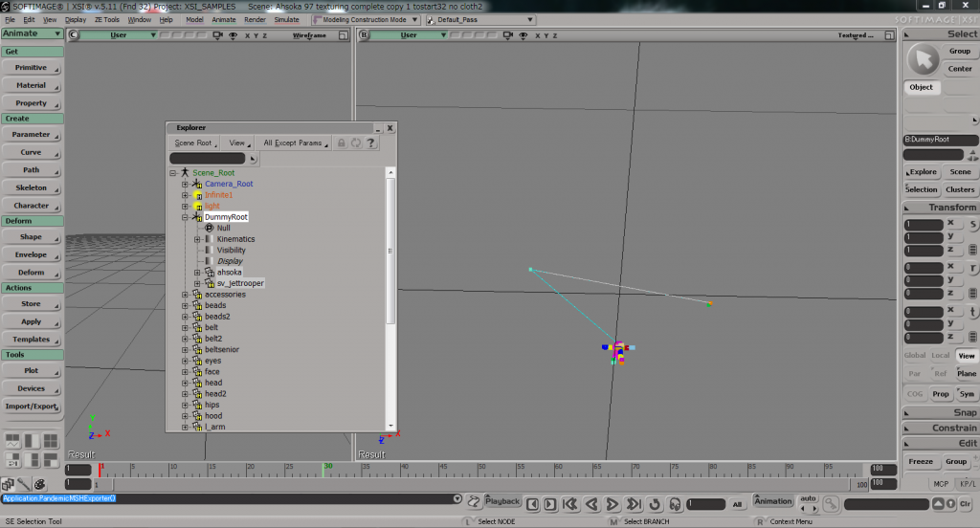Click camera icon in viewport C header

click(x=217, y=35)
